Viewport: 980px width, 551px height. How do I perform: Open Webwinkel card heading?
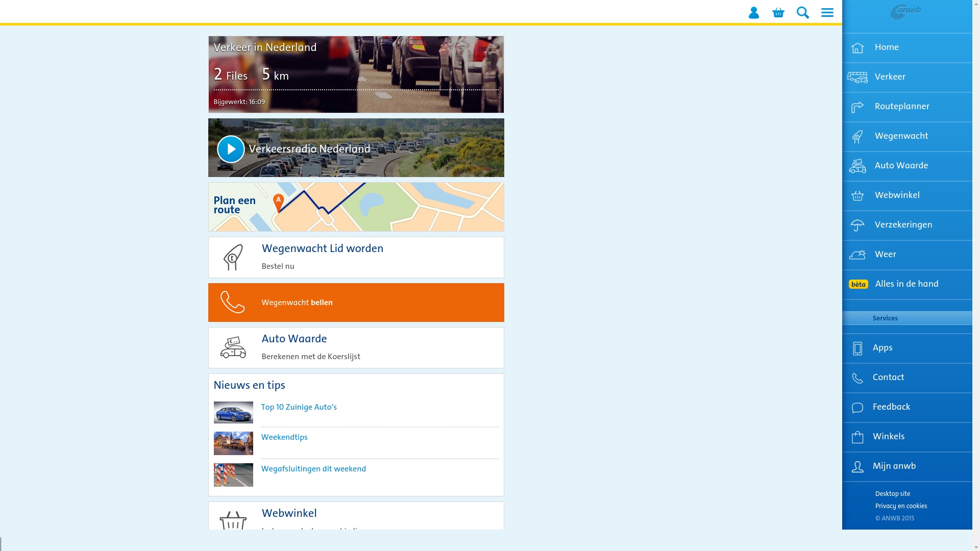click(289, 513)
